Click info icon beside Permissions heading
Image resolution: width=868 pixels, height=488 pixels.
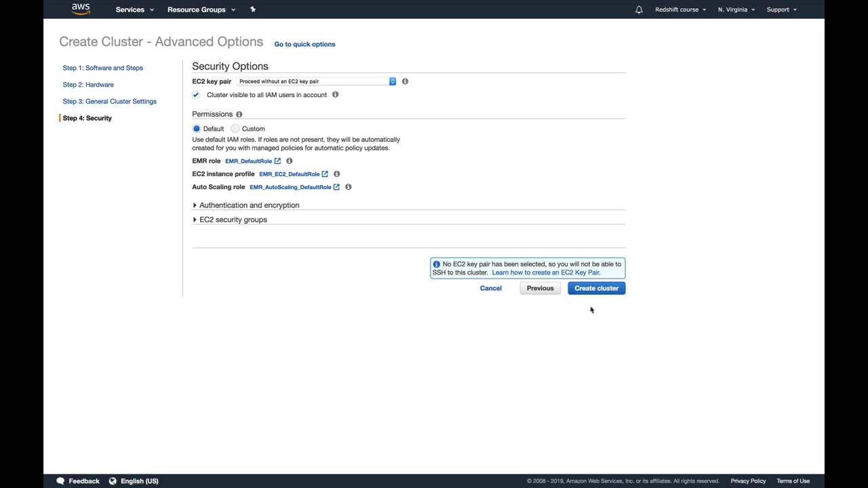pos(239,115)
